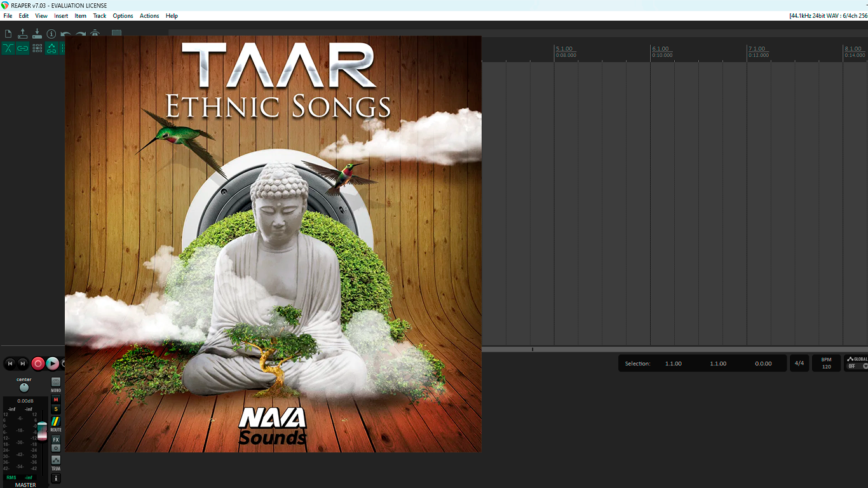Open the Edit menu
This screenshot has width=868, height=488.
tap(24, 16)
